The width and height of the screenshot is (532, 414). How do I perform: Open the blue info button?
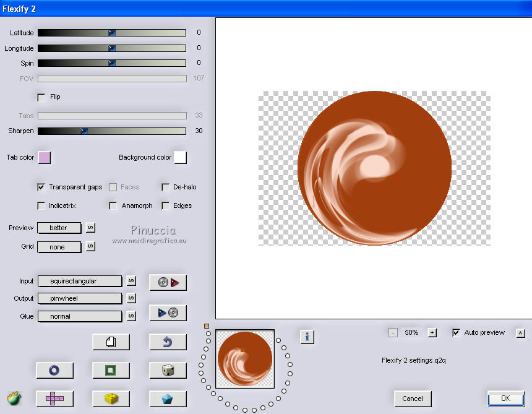pos(307,337)
